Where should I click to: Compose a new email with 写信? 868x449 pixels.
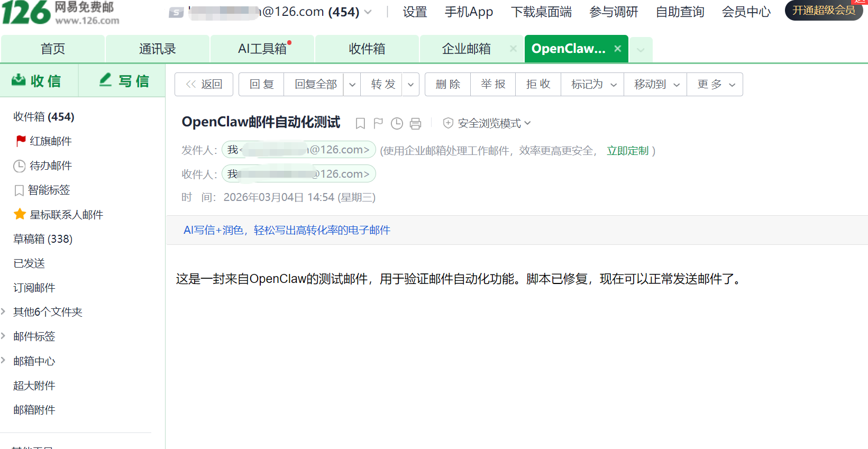pyautogui.click(x=123, y=81)
